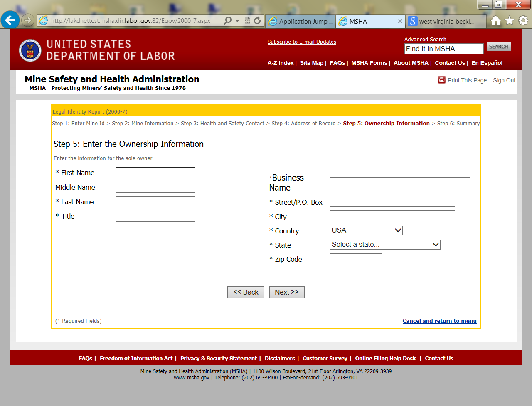
Task: Focus the Business Name input field
Action: coord(400,183)
